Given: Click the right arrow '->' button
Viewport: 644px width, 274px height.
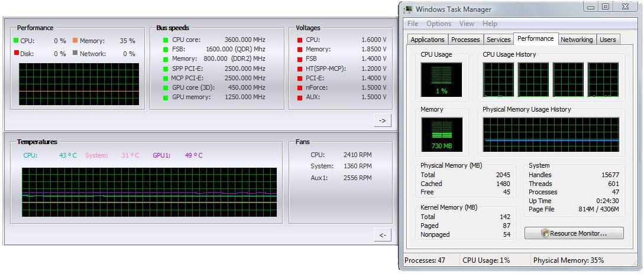Looking at the screenshot, I should point(383,120).
